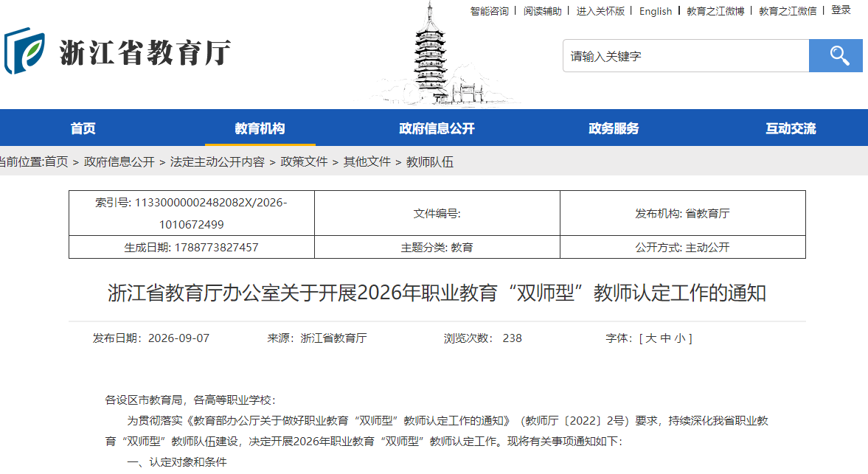Select the 政府信息公开 navigation menu item

click(437, 128)
